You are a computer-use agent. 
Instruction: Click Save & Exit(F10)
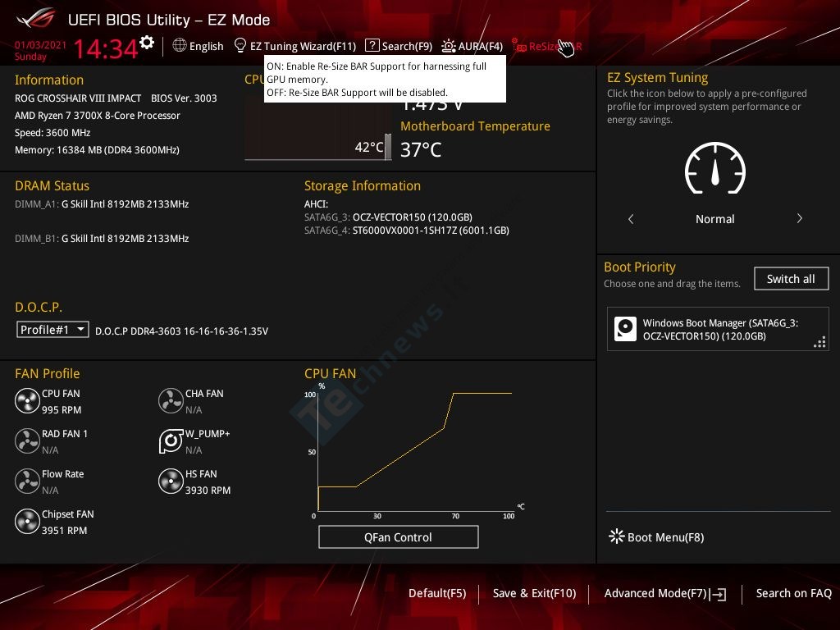534,593
